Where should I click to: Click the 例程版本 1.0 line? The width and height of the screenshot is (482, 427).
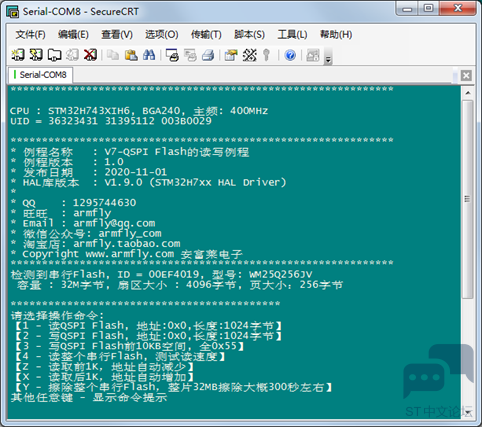67,162
